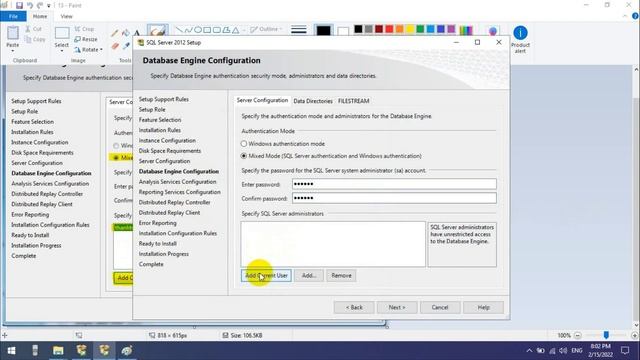Click Paint's vertical scrollbar down arrow

tap(636, 325)
